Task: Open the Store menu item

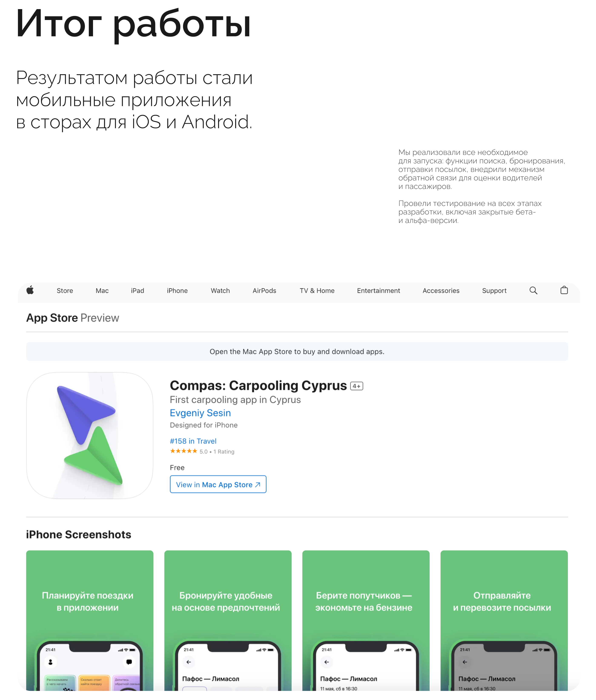Action: (65, 291)
